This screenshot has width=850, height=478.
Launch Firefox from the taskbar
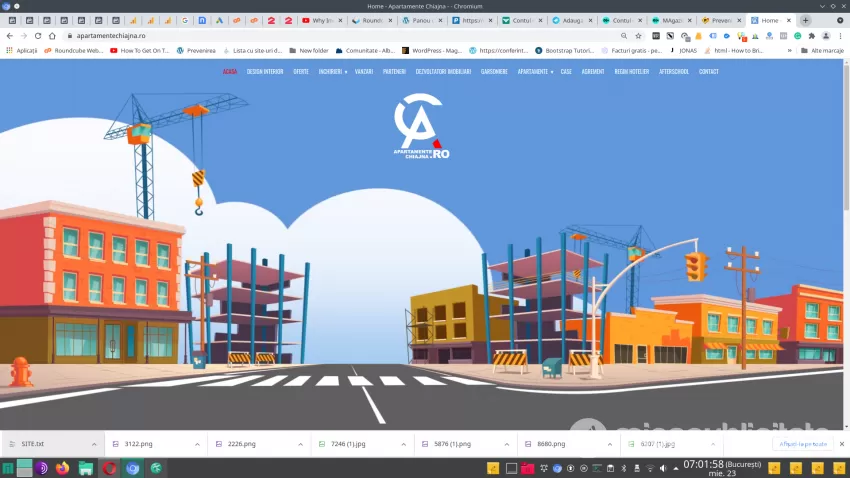(62, 468)
